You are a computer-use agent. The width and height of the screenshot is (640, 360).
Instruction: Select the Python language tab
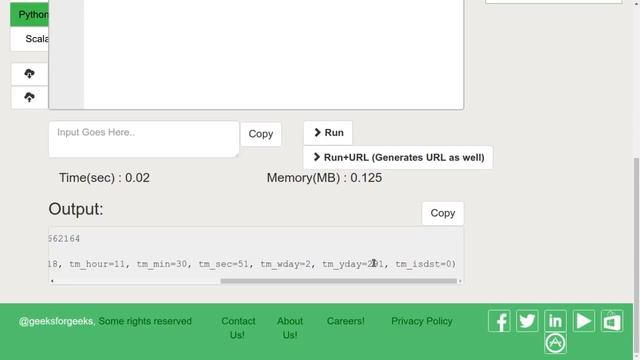(x=29, y=15)
